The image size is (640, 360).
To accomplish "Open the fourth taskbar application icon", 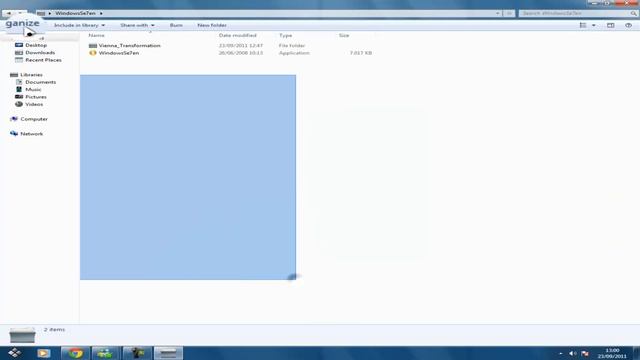I will (x=137, y=353).
